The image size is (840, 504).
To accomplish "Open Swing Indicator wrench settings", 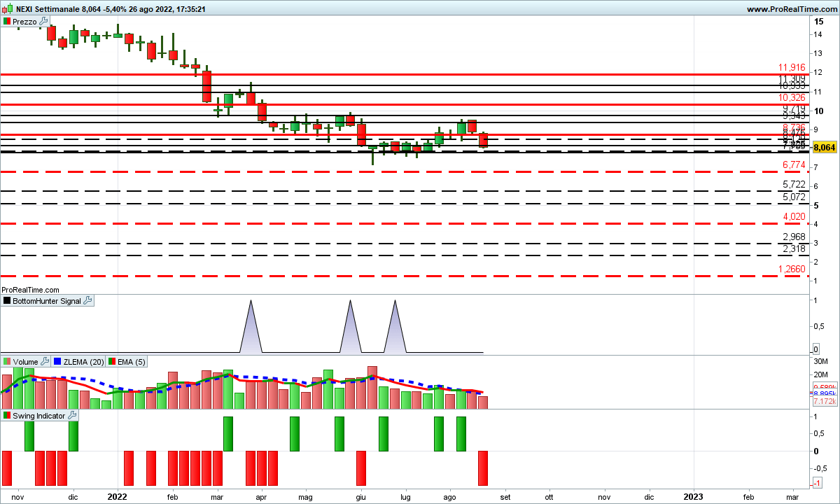I will [x=73, y=415].
